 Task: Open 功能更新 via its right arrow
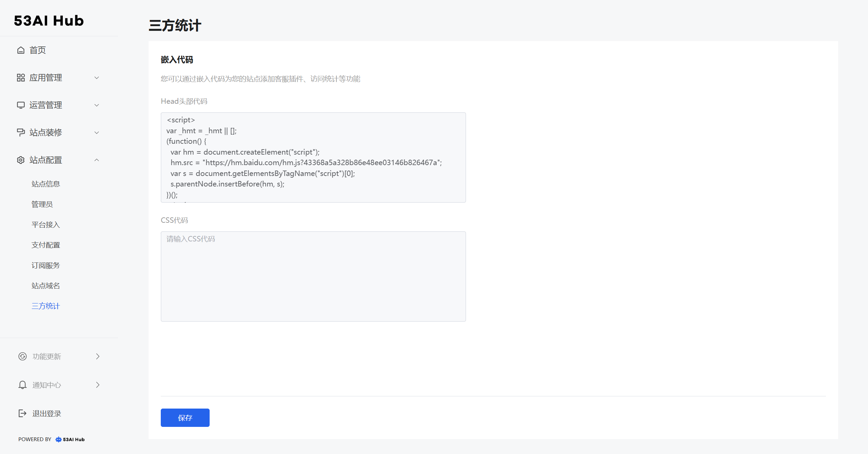[x=98, y=356]
